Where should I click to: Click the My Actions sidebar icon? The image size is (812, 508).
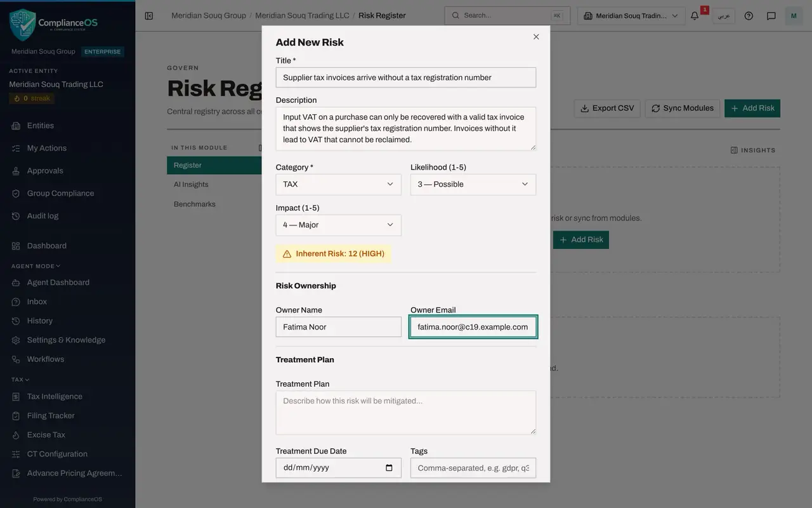pos(16,148)
